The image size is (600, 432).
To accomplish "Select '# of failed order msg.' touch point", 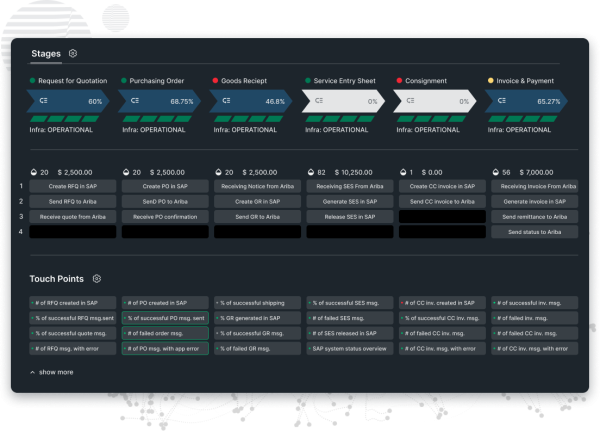I will (164, 333).
